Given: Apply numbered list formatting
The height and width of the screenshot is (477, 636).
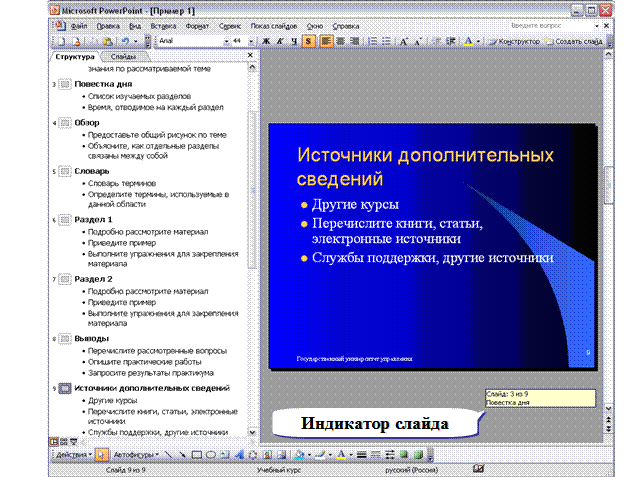Looking at the screenshot, I should point(372,41).
